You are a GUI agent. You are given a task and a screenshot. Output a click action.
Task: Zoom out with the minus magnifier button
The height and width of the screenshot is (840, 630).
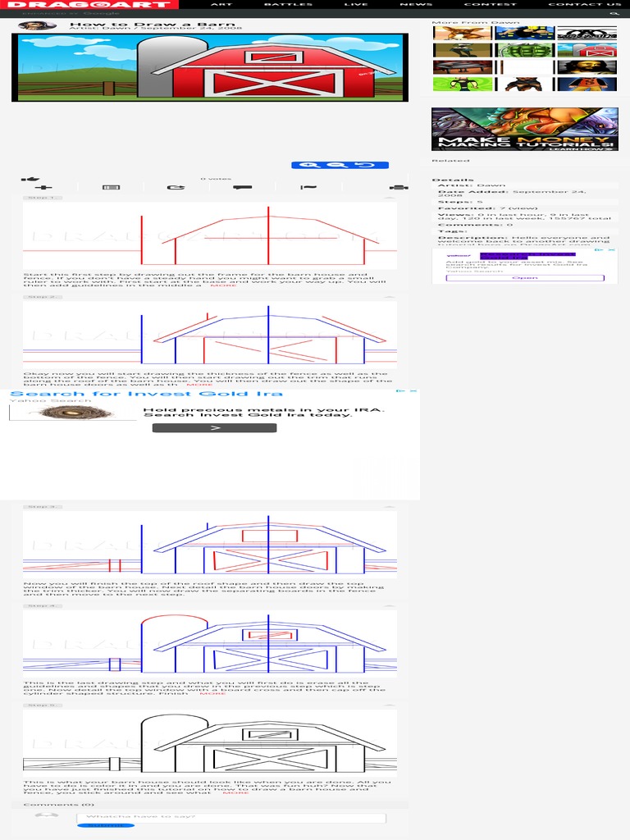pos(337,165)
